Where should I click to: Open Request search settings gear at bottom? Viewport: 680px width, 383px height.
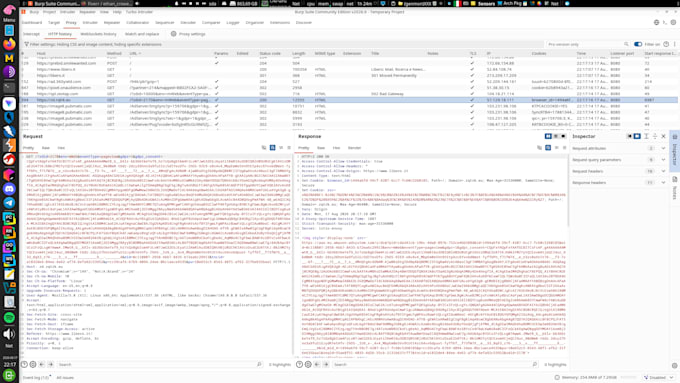[x=33, y=365]
